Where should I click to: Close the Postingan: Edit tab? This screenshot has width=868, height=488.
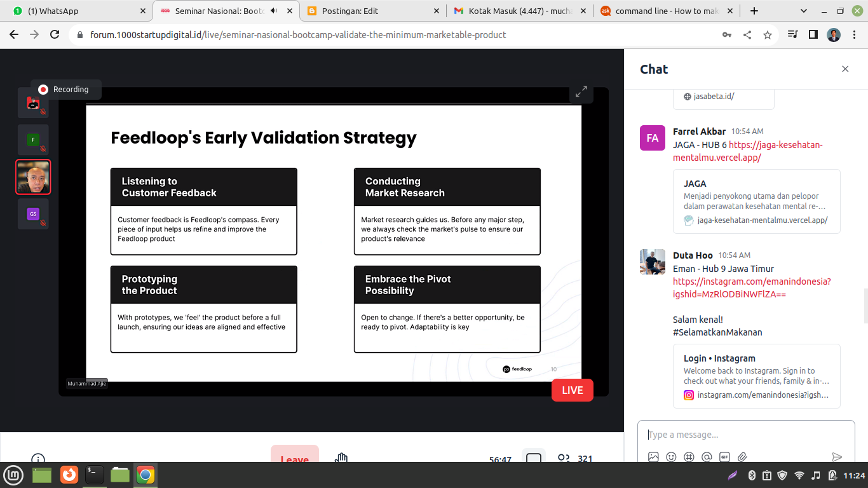(436, 11)
